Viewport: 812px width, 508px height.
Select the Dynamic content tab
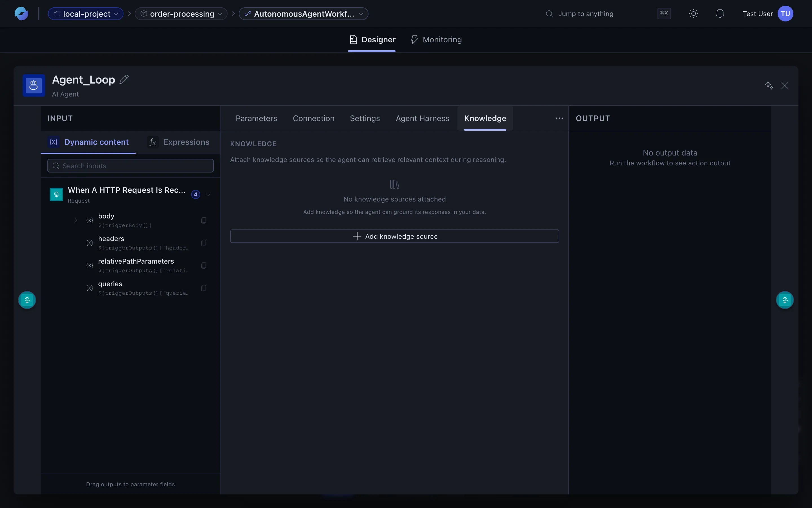point(88,142)
